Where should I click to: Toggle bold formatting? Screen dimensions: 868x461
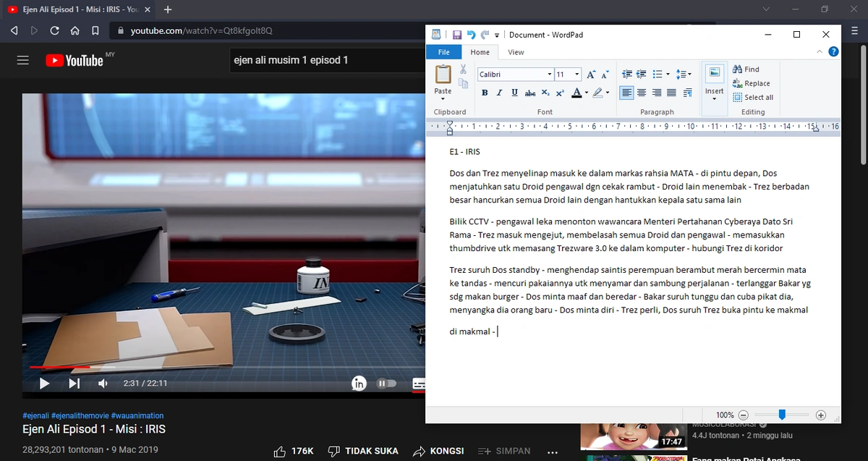[485, 93]
